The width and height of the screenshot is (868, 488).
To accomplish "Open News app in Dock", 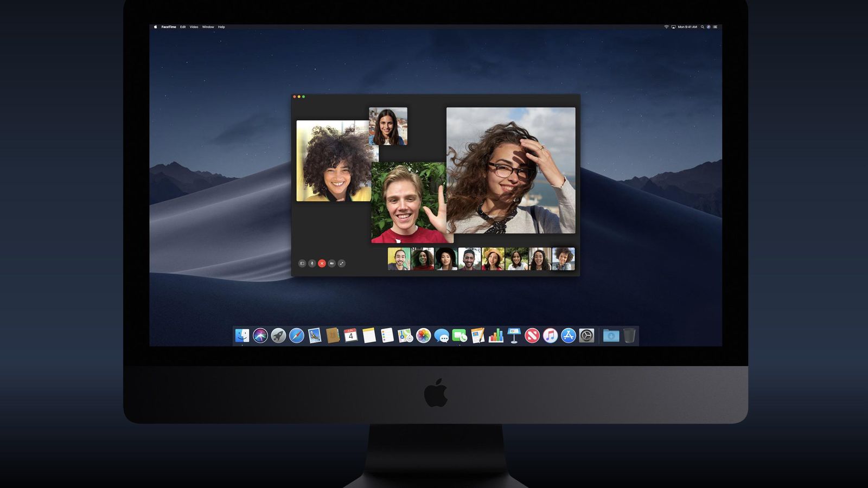I will tap(532, 336).
